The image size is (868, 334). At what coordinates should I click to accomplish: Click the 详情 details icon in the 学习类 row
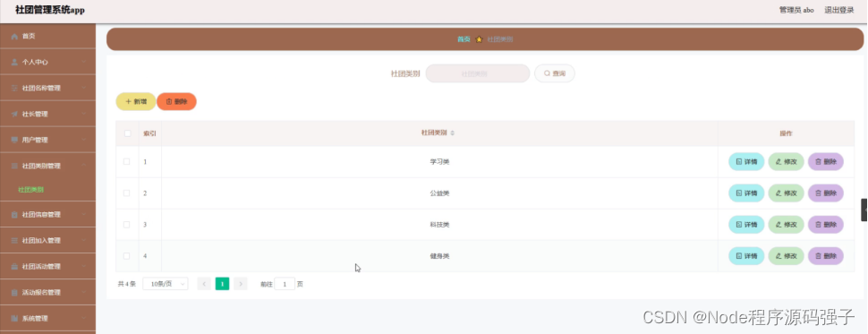738,162
